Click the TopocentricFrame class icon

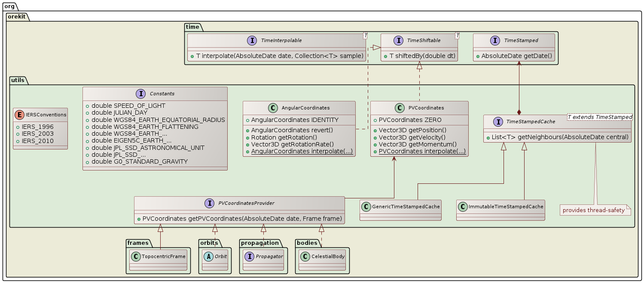[135, 256]
